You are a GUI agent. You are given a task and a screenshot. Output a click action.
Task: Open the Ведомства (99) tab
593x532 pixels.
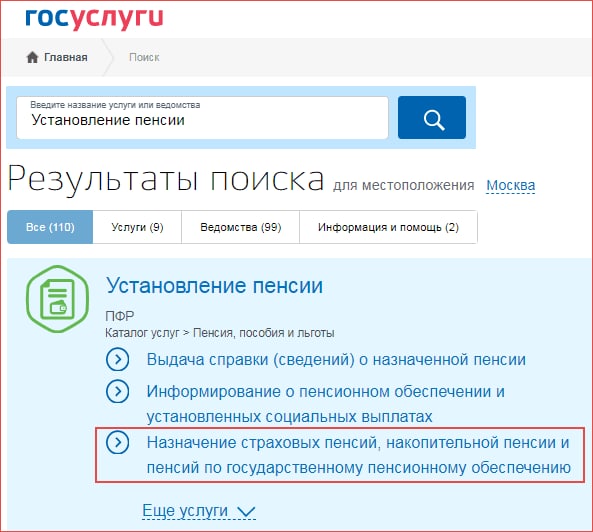(x=241, y=227)
